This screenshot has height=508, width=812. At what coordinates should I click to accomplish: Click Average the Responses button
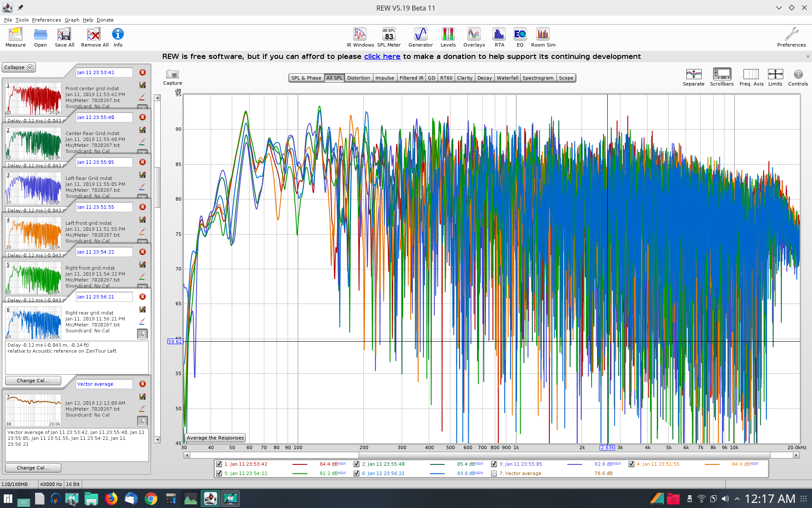coord(215,438)
